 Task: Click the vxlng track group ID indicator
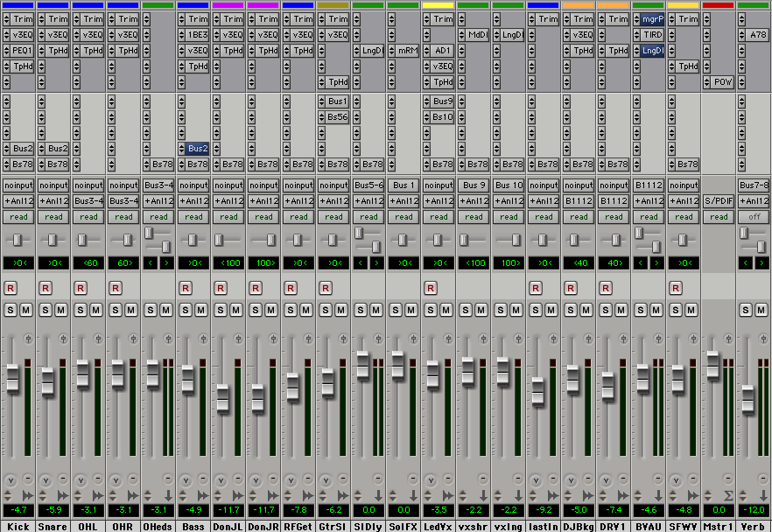pyautogui.click(x=517, y=478)
